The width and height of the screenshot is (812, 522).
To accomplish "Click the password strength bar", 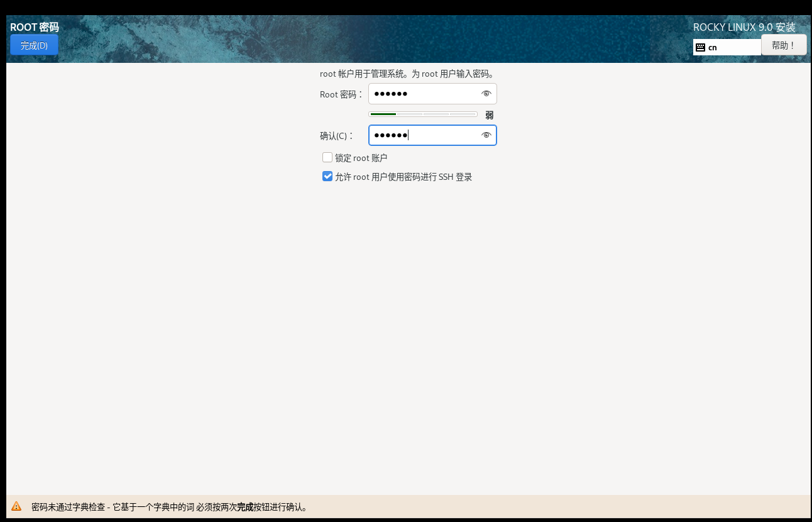I will click(x=423, y=114).
